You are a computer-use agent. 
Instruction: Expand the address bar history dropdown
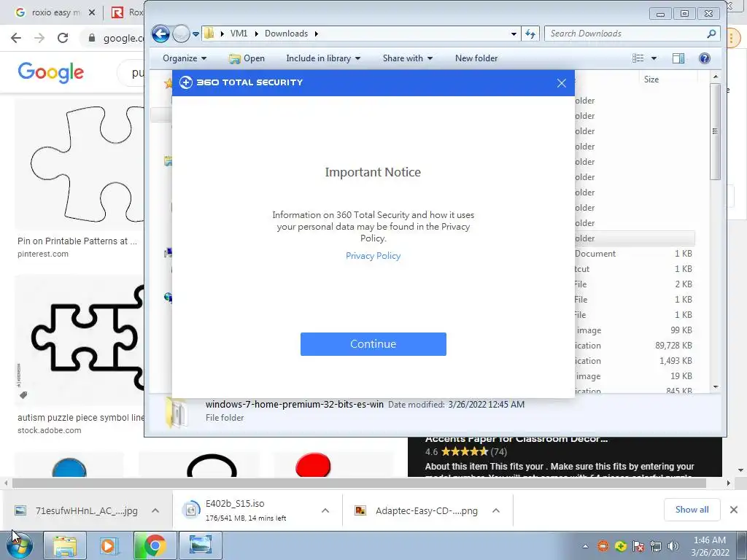point(514,34)
